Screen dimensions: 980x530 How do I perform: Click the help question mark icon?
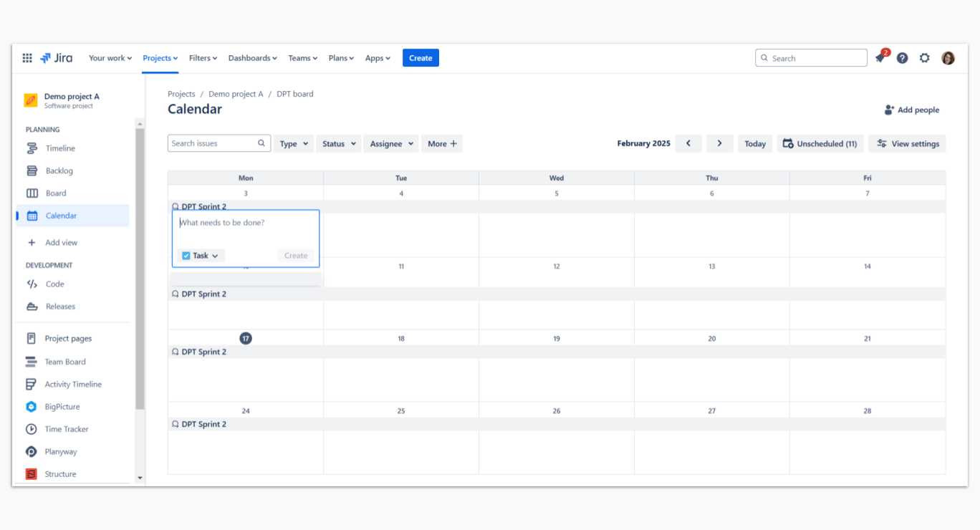902,58
